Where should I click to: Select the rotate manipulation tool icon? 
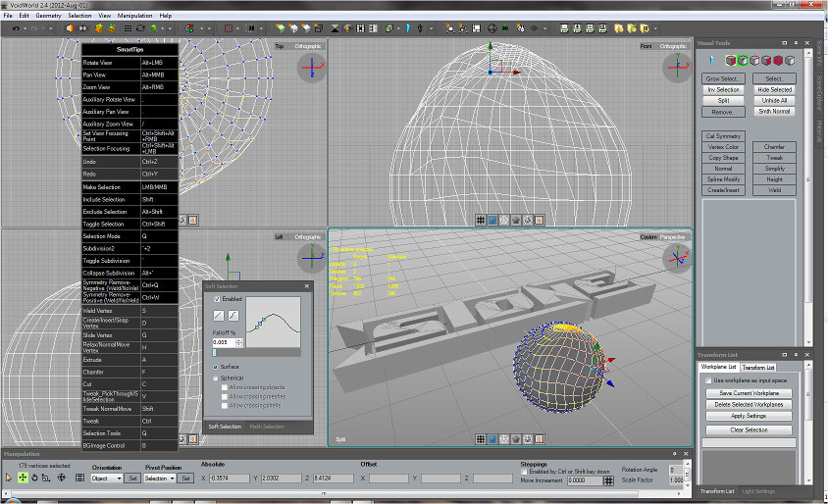(x=35, y=478)
